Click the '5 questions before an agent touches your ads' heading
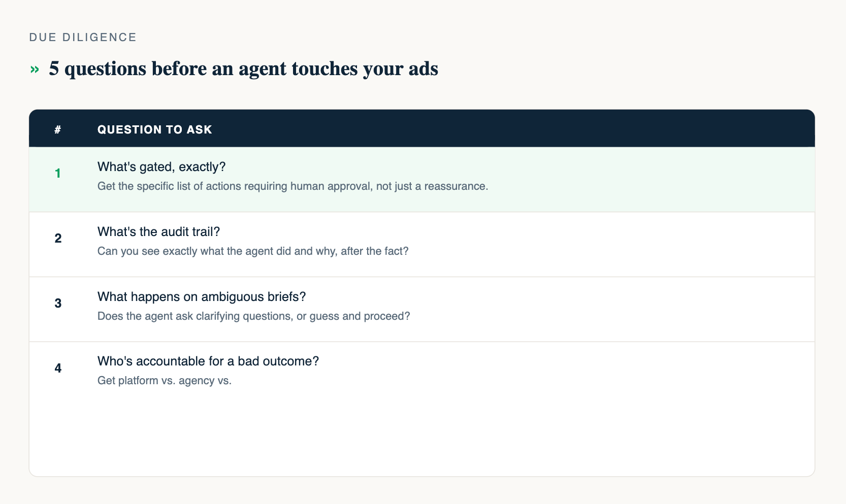Screen dimensions: 846x504 point(243,69)
